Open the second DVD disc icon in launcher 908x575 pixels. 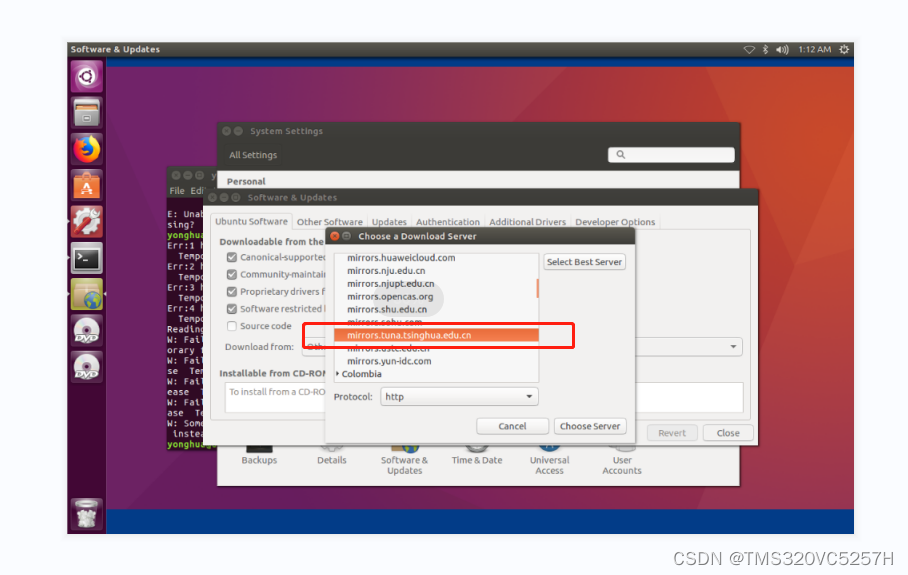[87, 367]
